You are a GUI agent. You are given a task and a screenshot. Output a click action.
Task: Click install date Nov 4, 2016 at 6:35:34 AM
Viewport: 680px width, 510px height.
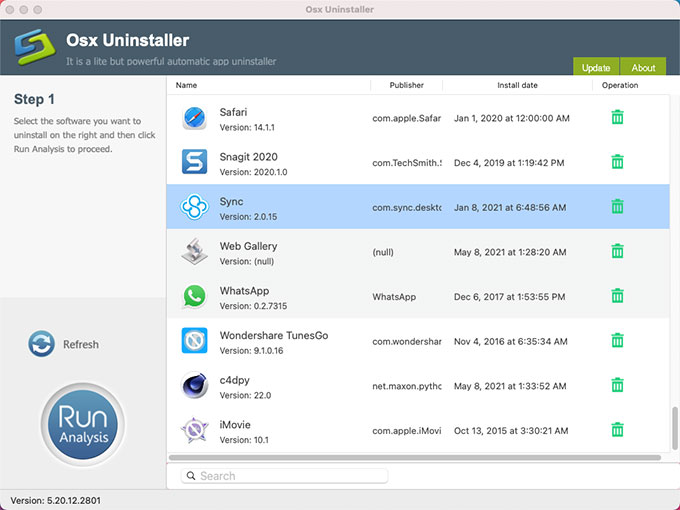pos(510,341)
